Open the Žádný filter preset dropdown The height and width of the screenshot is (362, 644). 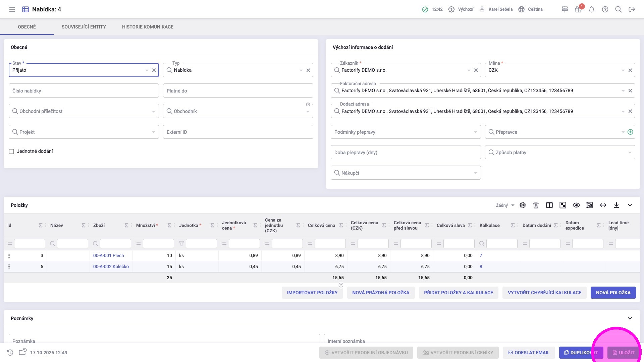pos(505,205)
